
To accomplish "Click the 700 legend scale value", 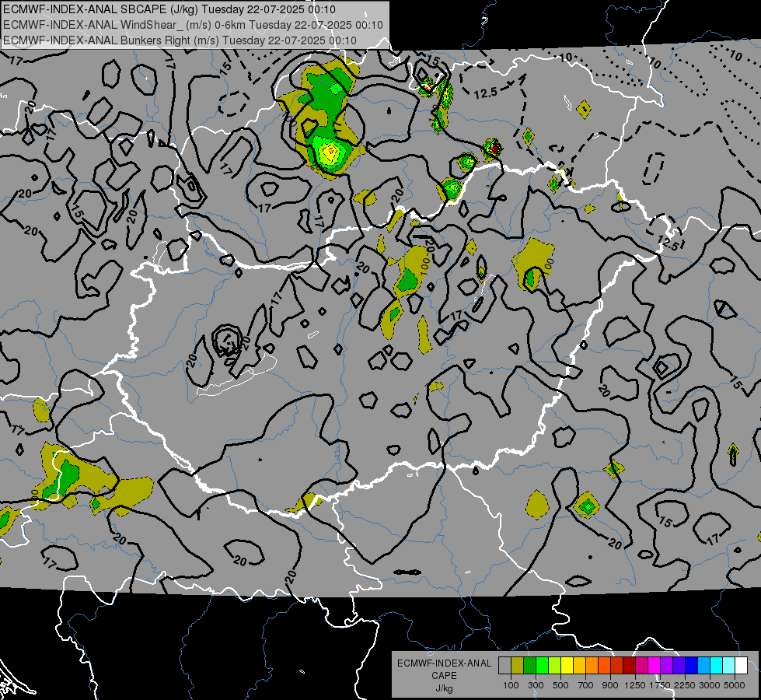I will [586, 685].
